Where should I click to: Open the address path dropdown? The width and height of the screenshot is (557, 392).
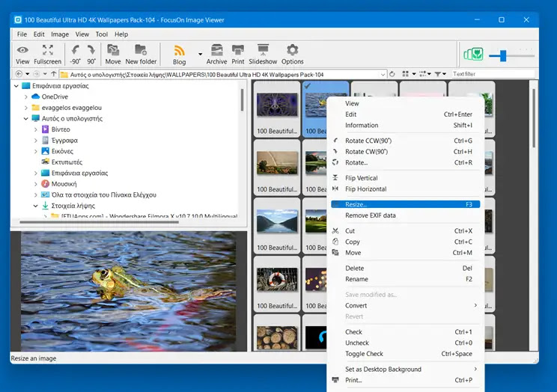[x=383, y=74]
